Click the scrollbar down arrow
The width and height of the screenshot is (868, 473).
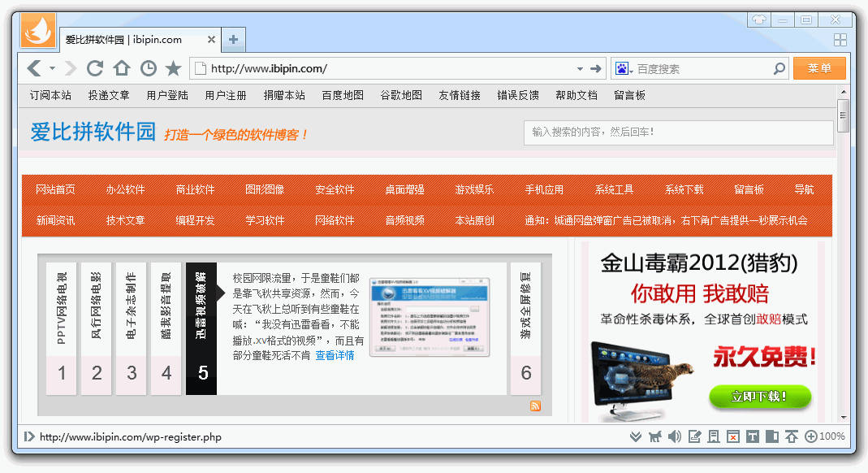tap(843, 417)
